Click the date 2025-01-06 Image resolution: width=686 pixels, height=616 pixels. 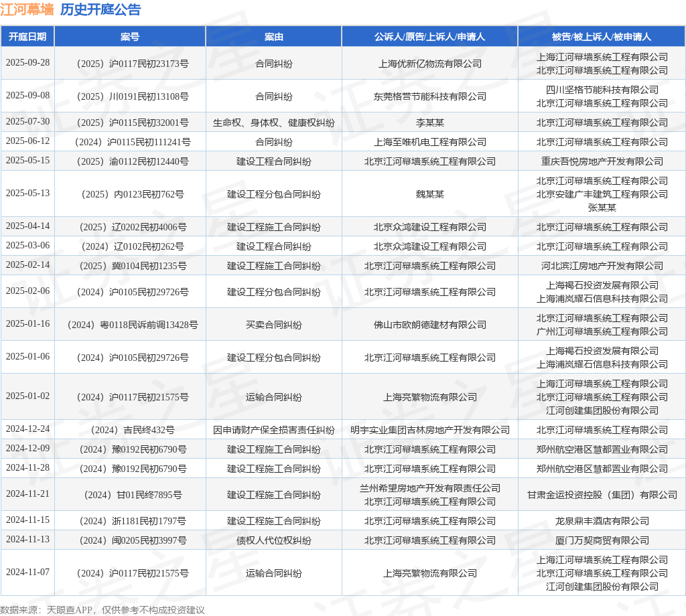[27, 357]
